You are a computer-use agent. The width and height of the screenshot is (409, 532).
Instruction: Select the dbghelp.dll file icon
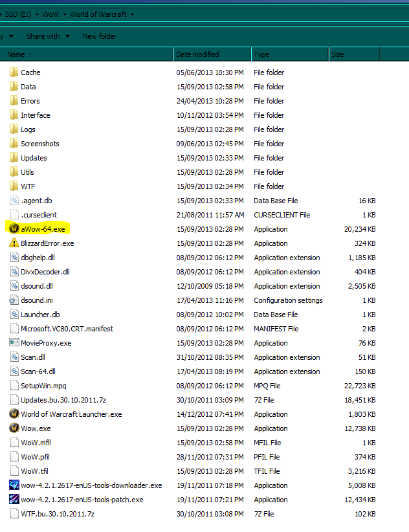pos(14,258)
